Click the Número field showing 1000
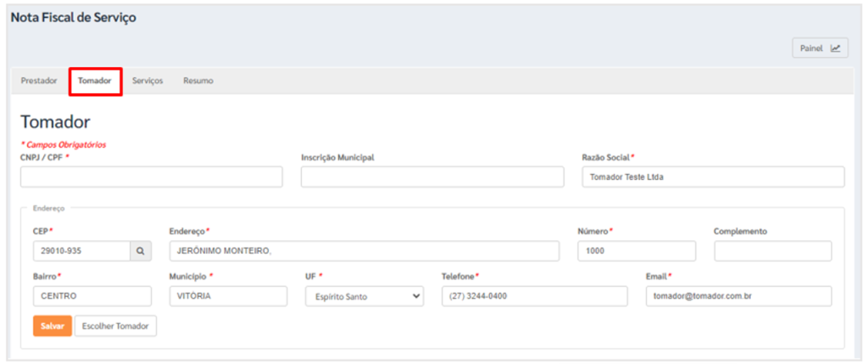The width and height of the screenshot is (868, 364). pyautogui.click(x=637, y=251)
